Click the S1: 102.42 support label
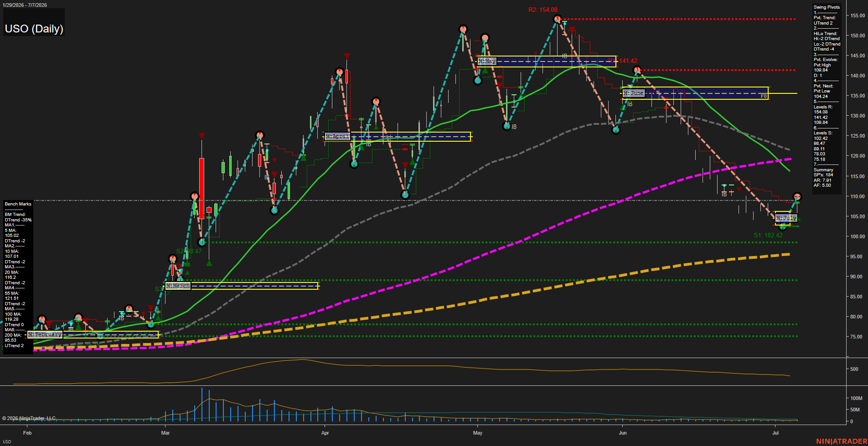Viewport: 868px width, 446px height. [x=768, y=235]
